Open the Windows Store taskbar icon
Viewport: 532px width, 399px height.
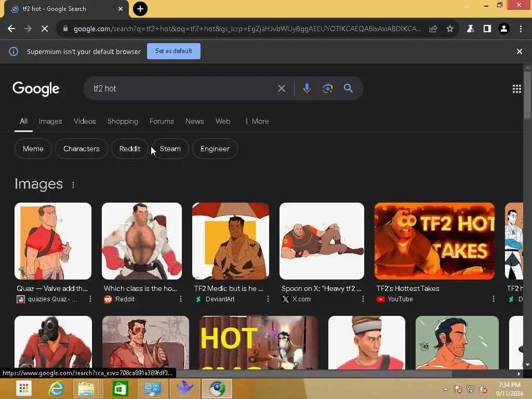[120, 389]
